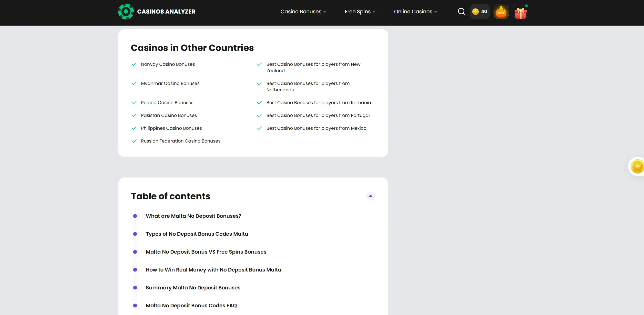Open the HOT flame icon

[501, 12]
